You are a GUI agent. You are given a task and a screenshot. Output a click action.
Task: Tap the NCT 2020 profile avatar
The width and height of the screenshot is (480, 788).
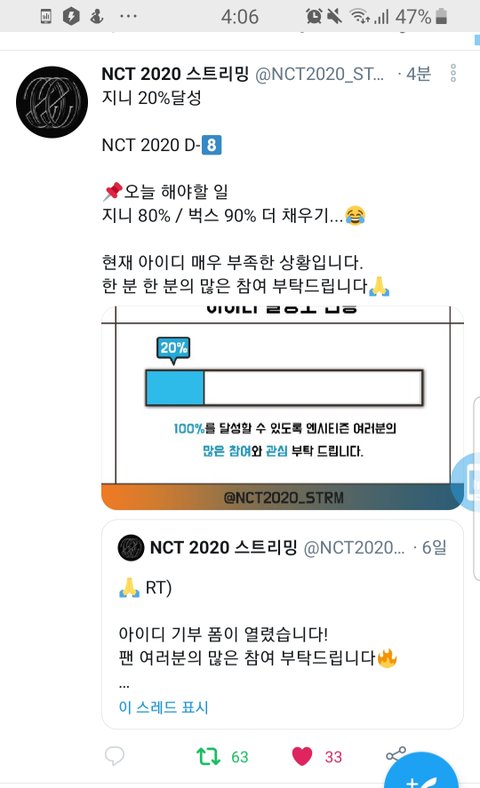[52, 102]
